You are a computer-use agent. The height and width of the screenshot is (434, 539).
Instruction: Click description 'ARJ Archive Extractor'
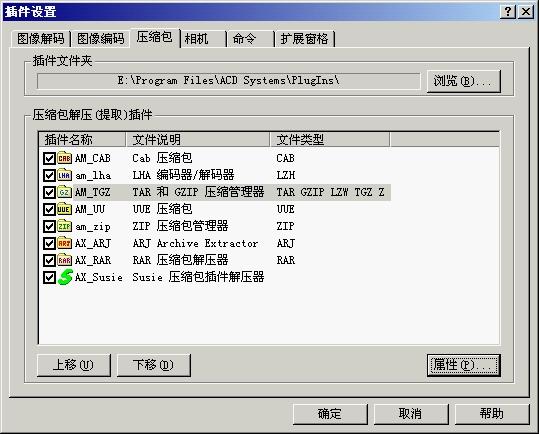tap(195, 243)
